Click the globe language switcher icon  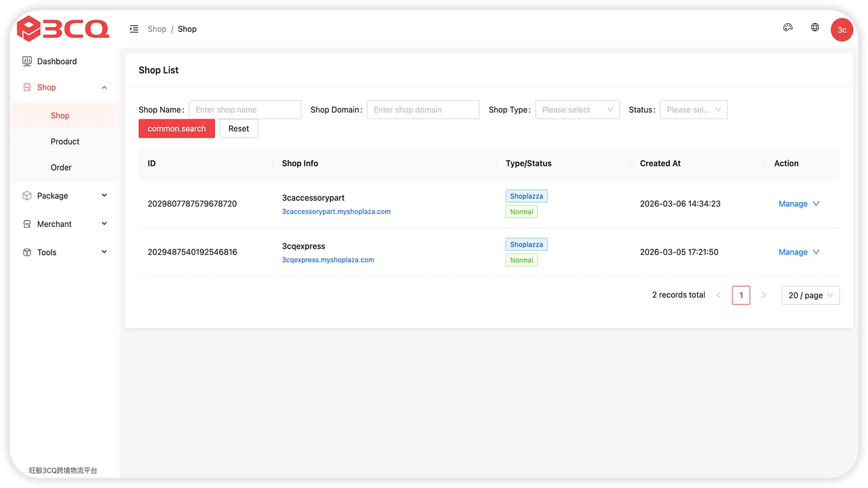[814, 27]
